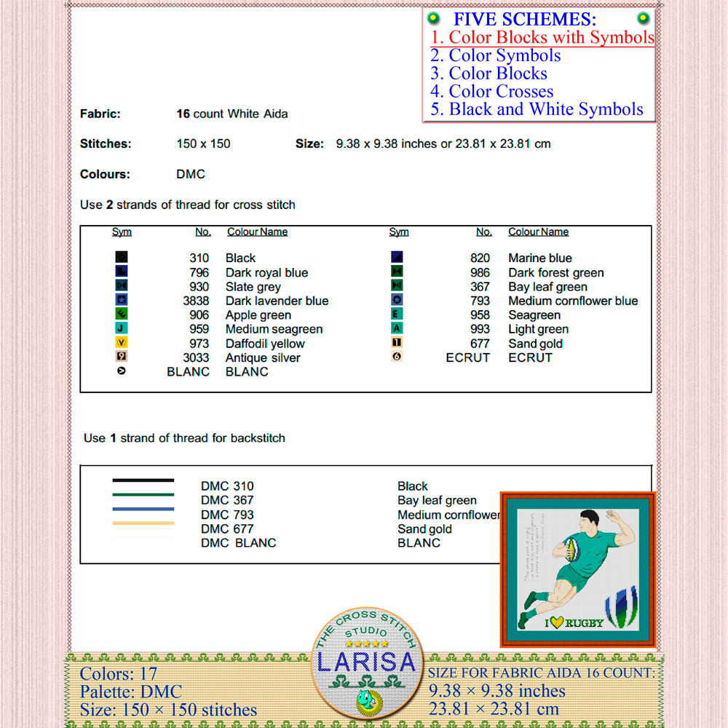The width and height of the screenshot is (728, 728).
Task: Click the 'Colors: 17' footer text
Action: tap(119, 673)
